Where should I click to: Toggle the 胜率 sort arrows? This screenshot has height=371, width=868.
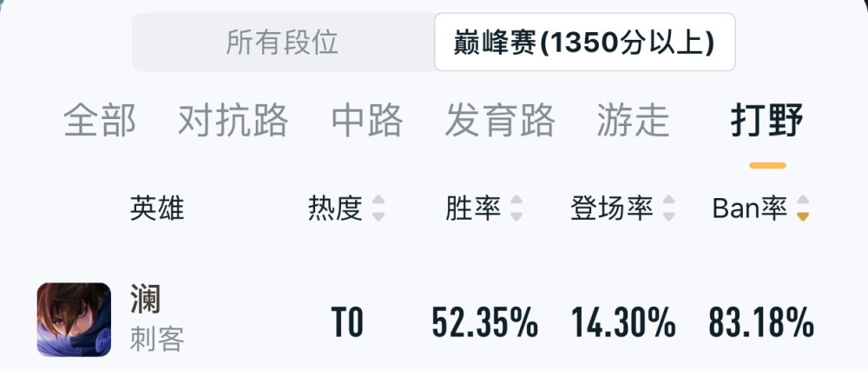516,209
